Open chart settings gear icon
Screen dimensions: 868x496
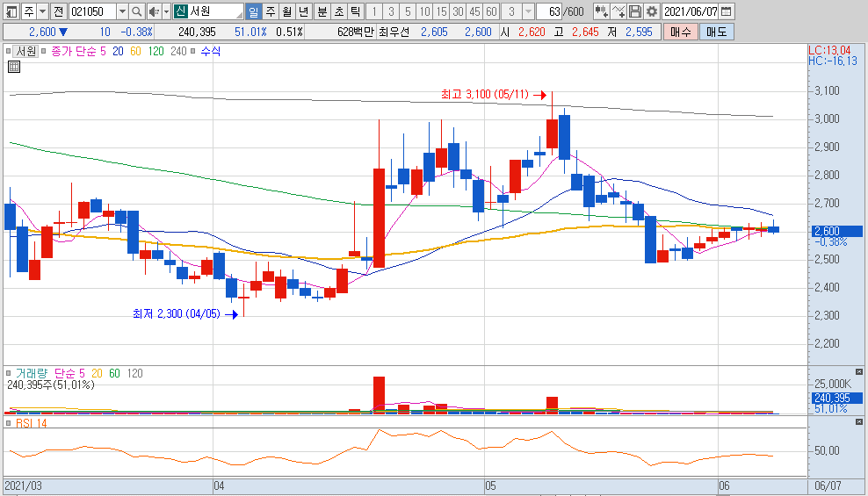(652, 11)
